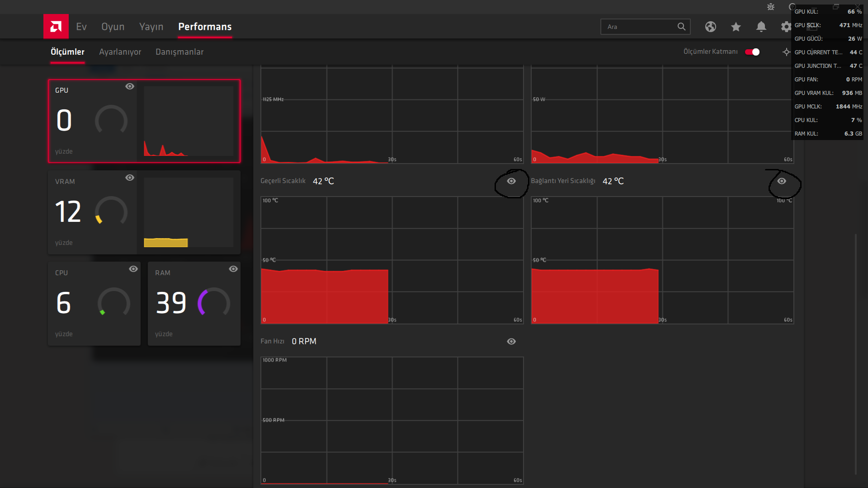868x488 pixels.
Task: Open the bug report icon
Action: click(x=771, y=7)
